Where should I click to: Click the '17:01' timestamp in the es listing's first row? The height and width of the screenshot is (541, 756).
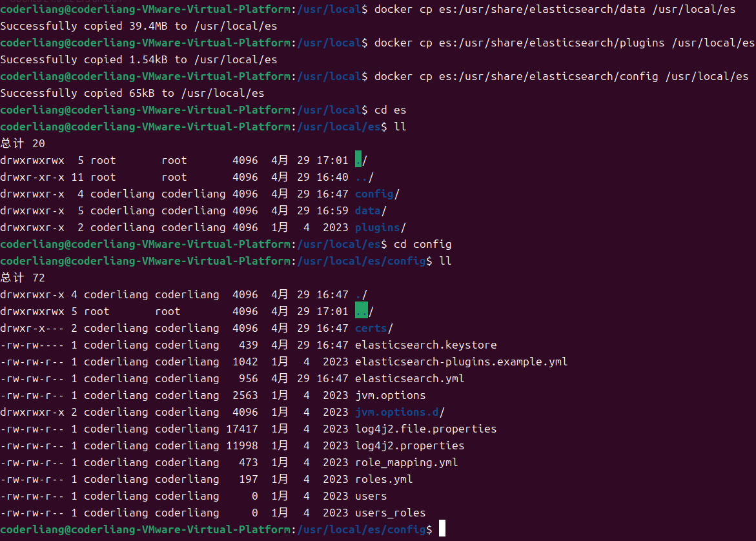332,161
